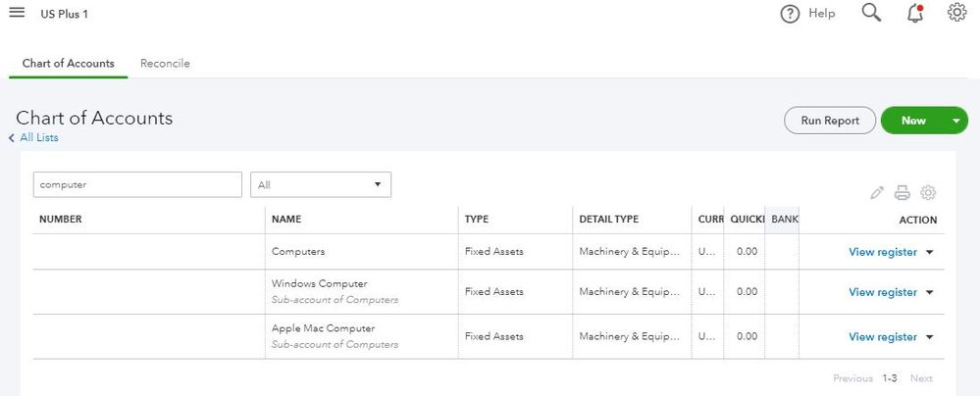Open the settings gear in the header
This screenshot has height=396, width=980.
point(957,13)
